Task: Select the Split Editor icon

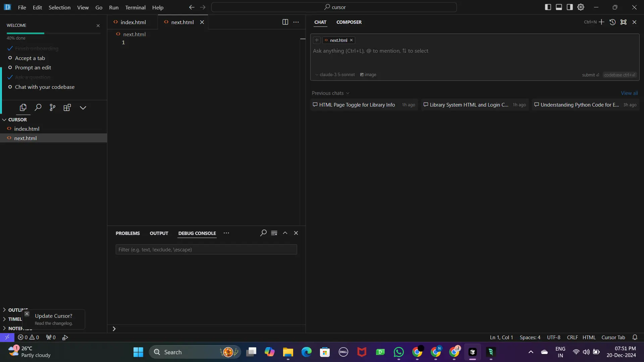Action: click(285, 22)
